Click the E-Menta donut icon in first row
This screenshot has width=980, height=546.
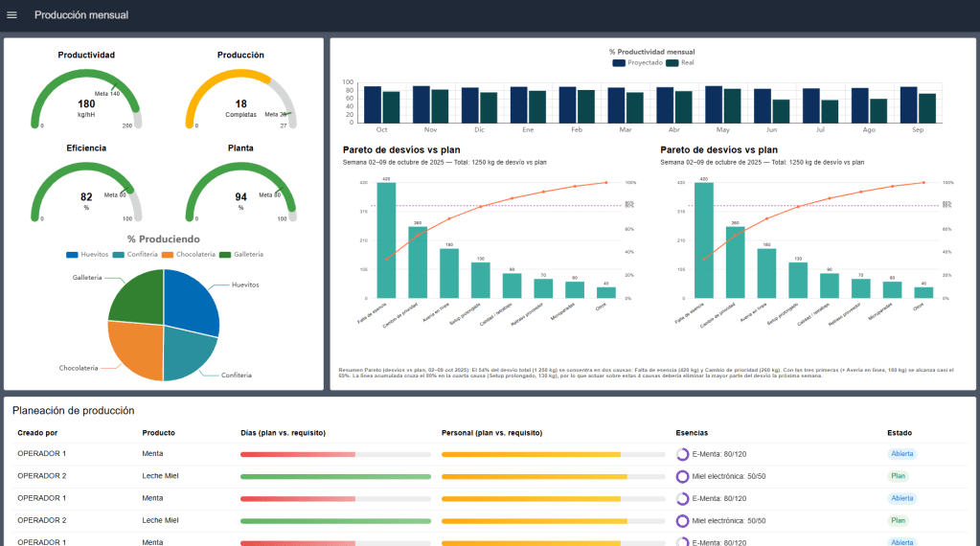pyautogui.click(x=682, y=454)
